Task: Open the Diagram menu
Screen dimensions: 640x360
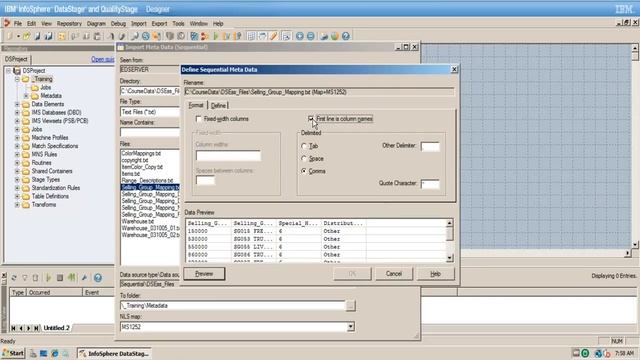Action: point(96,24)
